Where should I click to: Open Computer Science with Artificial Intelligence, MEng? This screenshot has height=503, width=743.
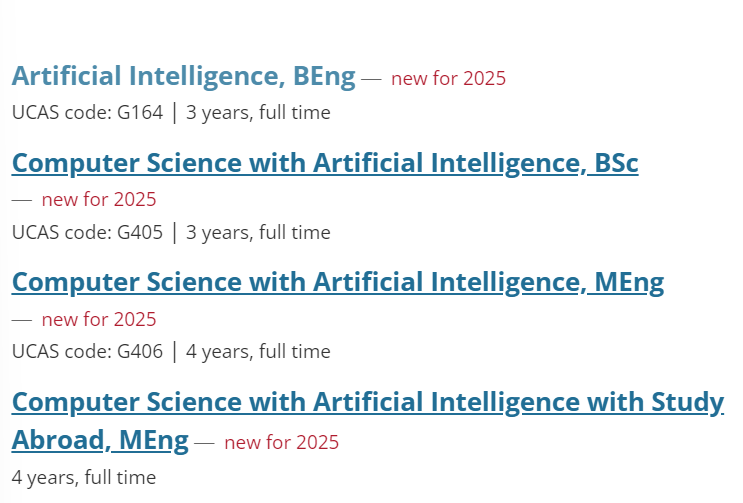pyautogui.click(x=338, y=283)
